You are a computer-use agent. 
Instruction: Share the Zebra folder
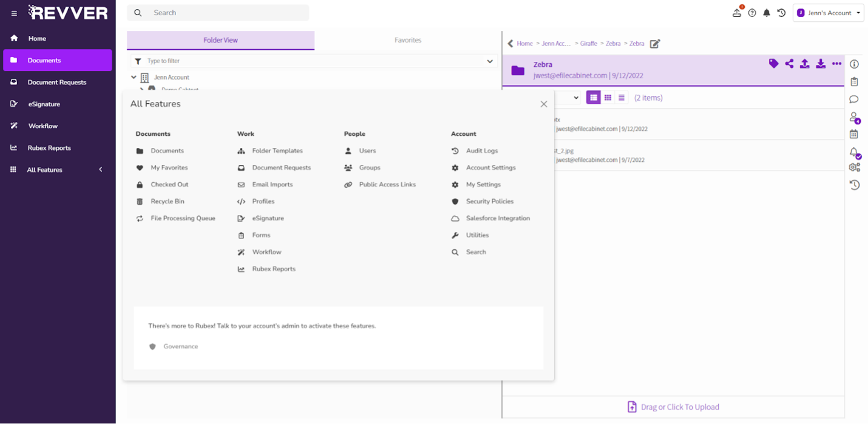point(789,64)
